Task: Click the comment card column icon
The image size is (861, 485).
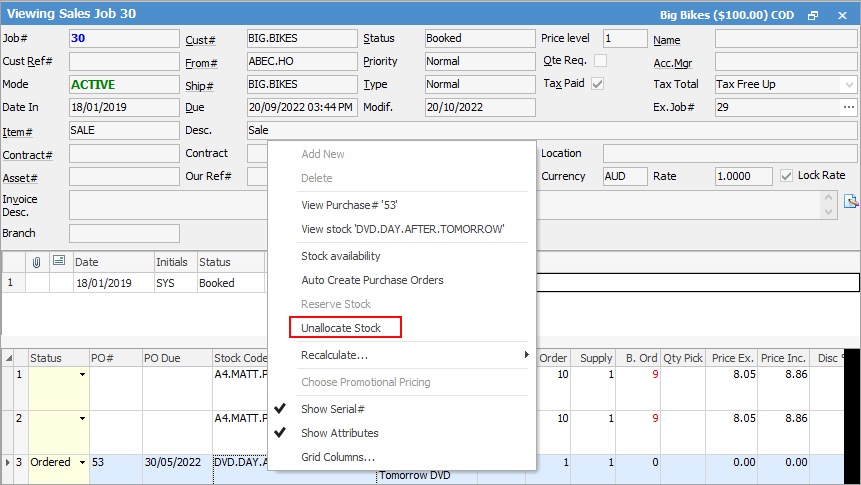Action: pyautogui.click(x=58, y=262)
